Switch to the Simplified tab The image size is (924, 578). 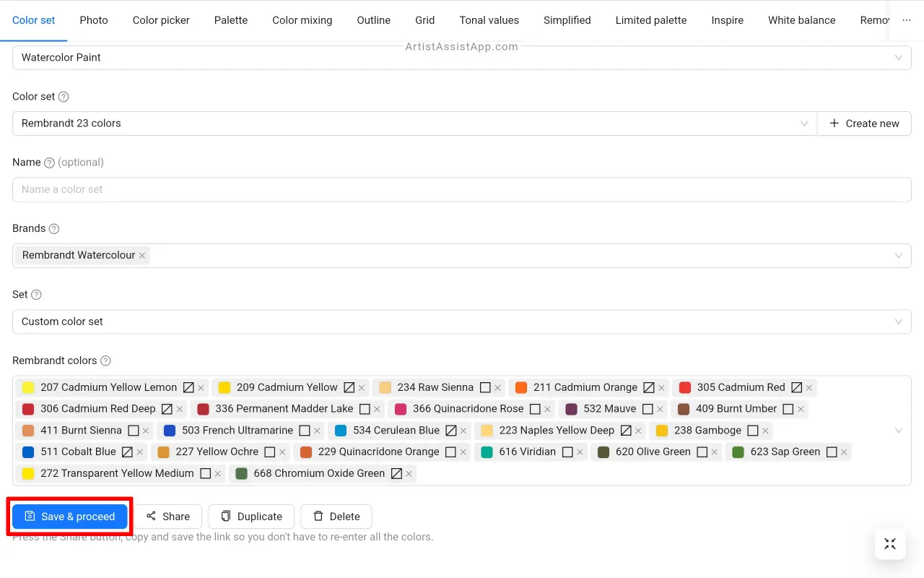(x=567, y=20)
